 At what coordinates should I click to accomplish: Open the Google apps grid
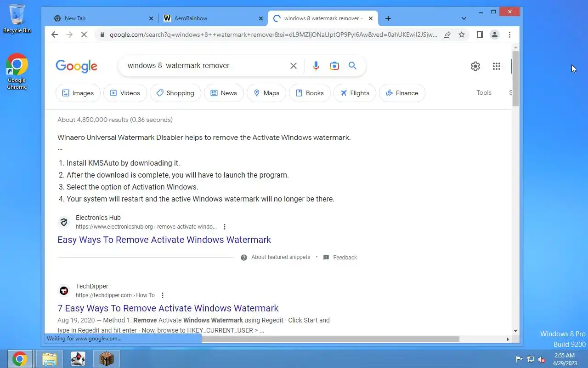tap(497, 66)
